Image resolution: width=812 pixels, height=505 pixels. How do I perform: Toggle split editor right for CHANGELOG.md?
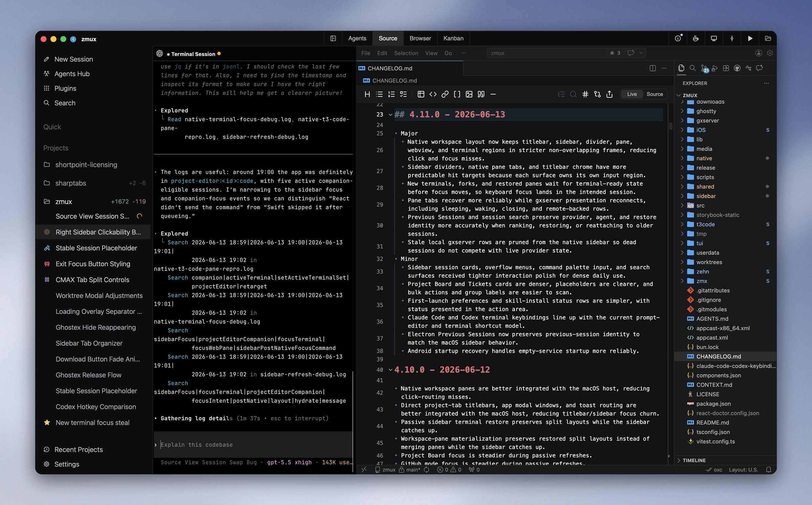pyautogui.click(x=653, y=68)
